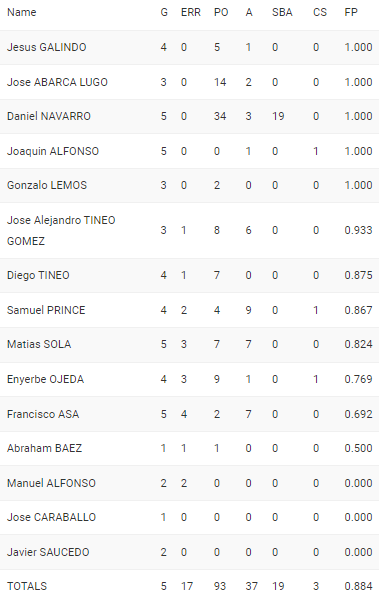Open Jose Alejandro TINEO GOMEZ entry

61,230
